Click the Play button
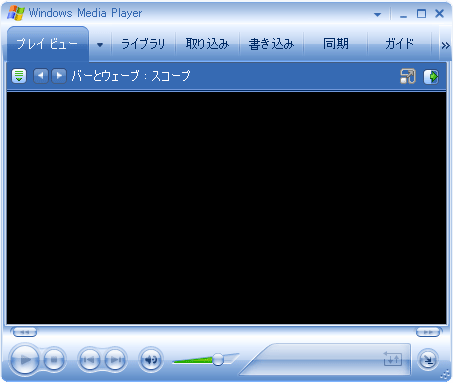The width and height of the screenshot is (453, 383). [25, 360]
